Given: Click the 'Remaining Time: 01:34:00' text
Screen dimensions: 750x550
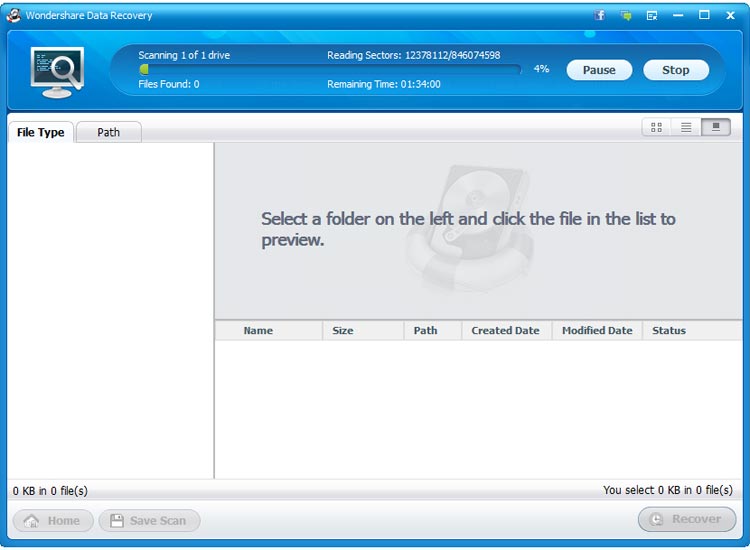Looking at the screenshot, I should coord(384,84).
